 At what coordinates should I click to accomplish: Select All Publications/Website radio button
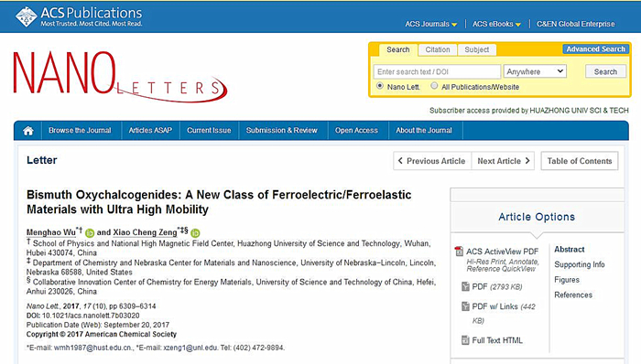click(x=434, y=86)
